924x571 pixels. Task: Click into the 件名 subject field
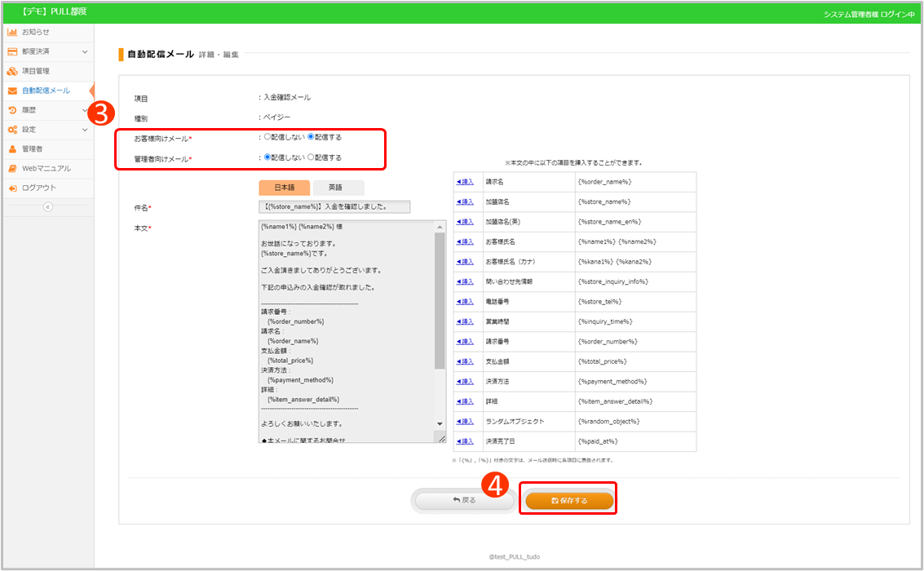pos(334,207)
